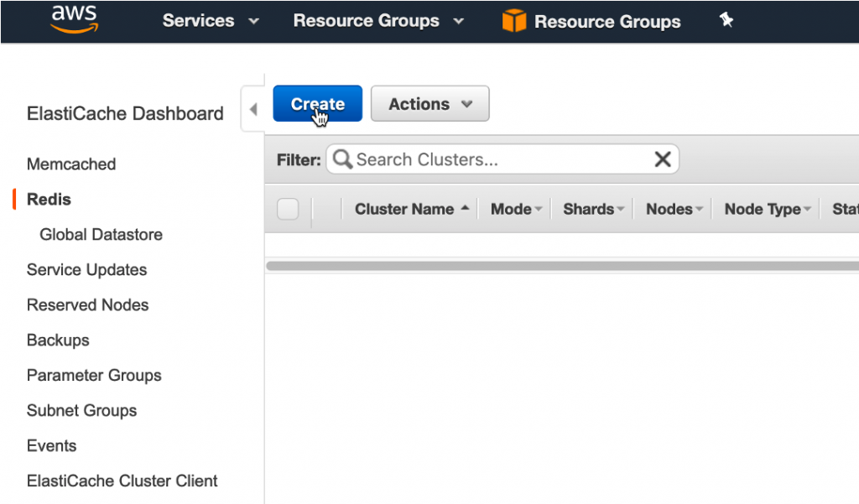Image resolution: width=859 pixels, height=504 pixels.
Task: Sort by Cluster Name ascending arrow
Action: click(465, 208)
